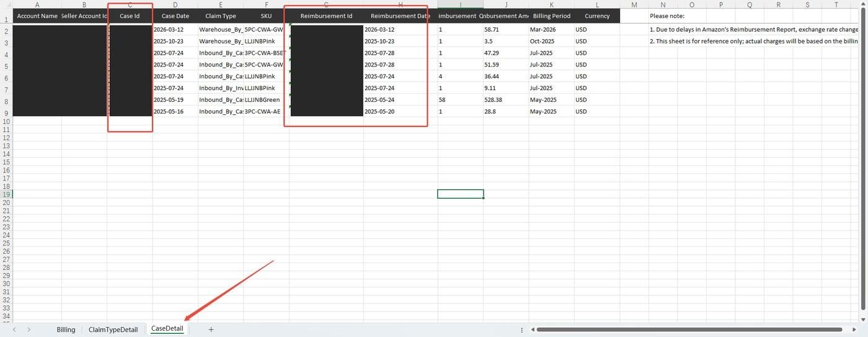Viewport: 868px width, 337px height.
Task: Click amount cell '528.38'
Action: click(506, 100)
